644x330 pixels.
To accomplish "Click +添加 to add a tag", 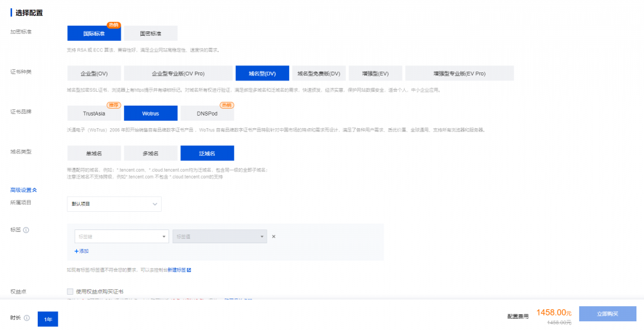I will point(82,251).
